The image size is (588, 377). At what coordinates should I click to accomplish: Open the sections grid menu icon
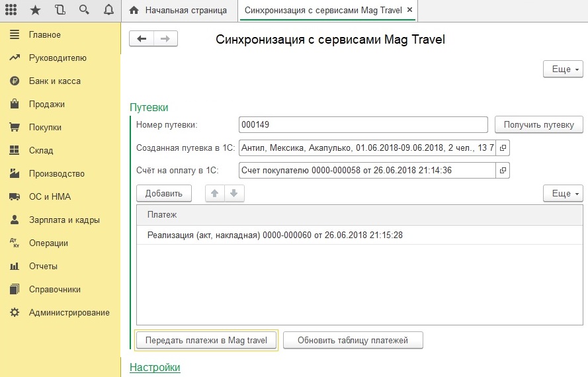click(11, 10)
